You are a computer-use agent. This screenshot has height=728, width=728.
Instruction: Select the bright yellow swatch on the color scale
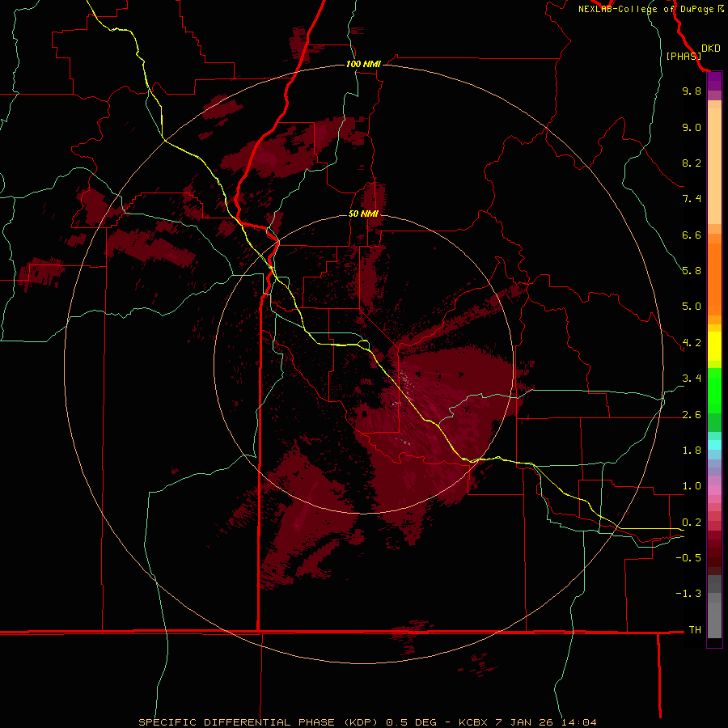pos(714,346)
